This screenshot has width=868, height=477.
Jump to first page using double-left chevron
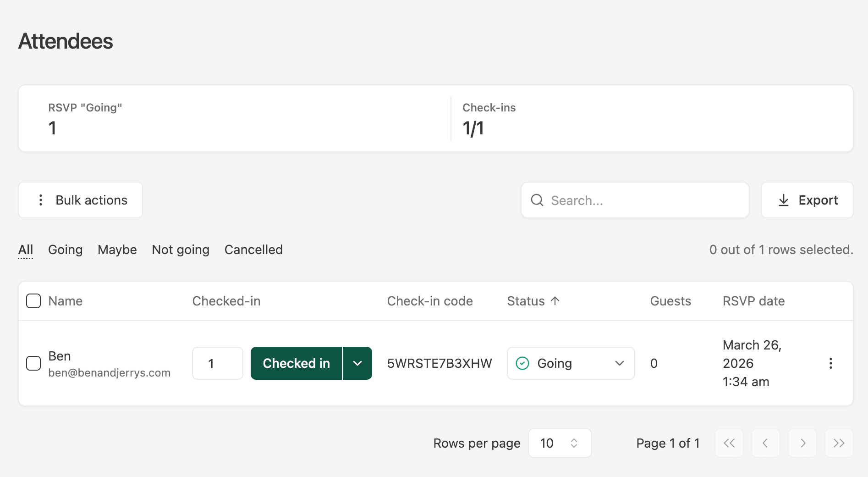pyautogui.click(x=729, y=443)
